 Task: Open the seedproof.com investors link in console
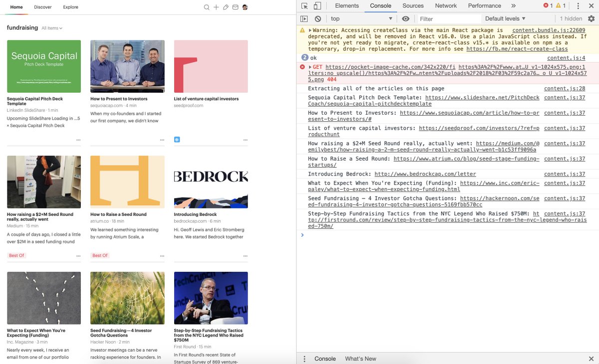424,131
